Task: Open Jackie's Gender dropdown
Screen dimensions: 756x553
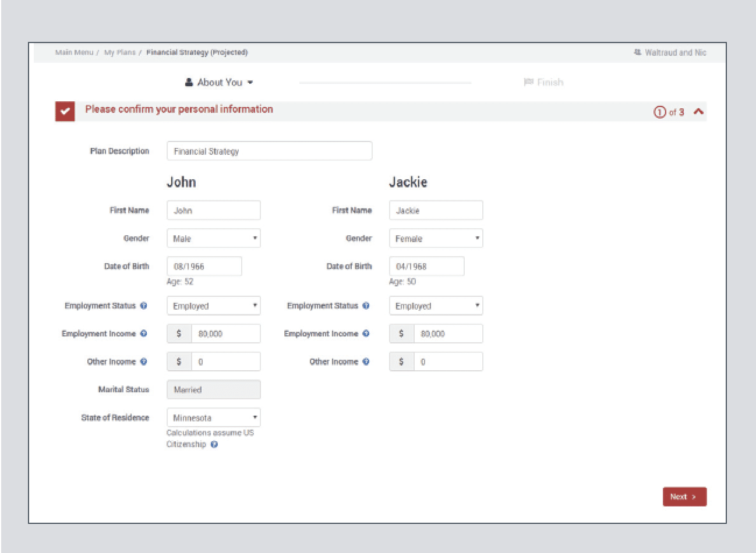Action: 436,238
